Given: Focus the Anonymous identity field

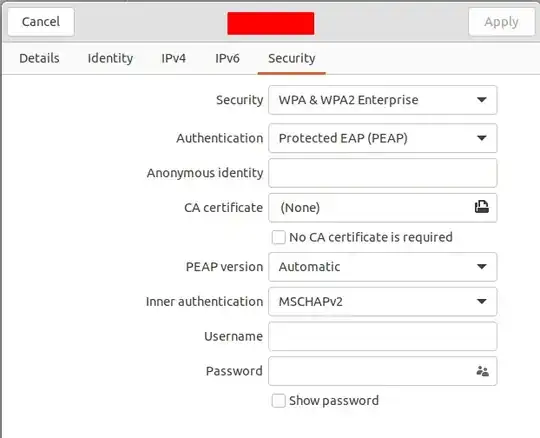Looking at the screenshot, I should click(x=383, y=173).
